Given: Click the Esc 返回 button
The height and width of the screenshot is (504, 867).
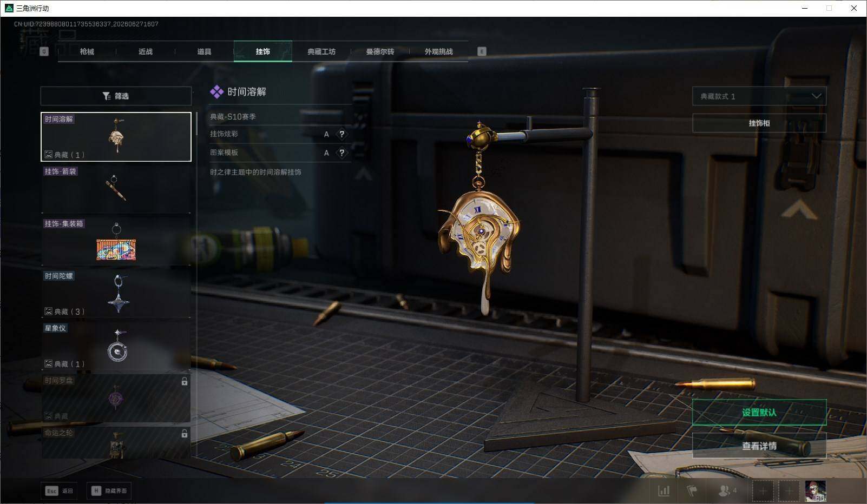Looking at the screenshot, I should click(58, 490).
